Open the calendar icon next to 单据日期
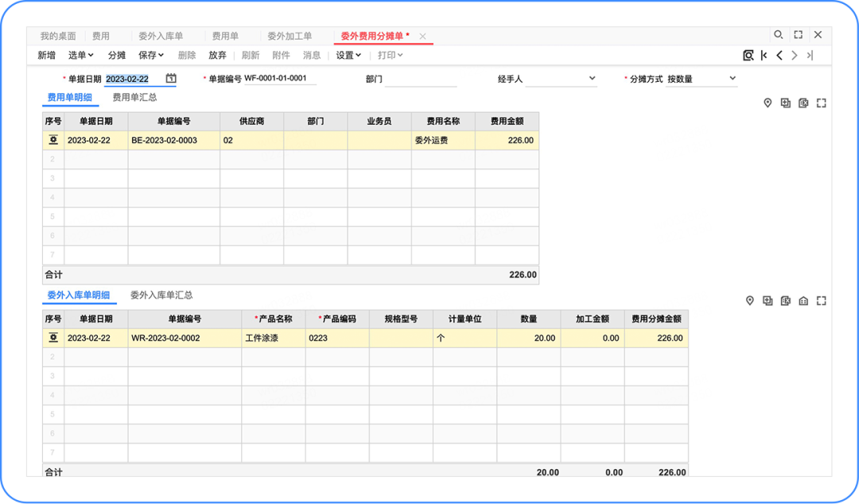 click(x=170, y=78)
